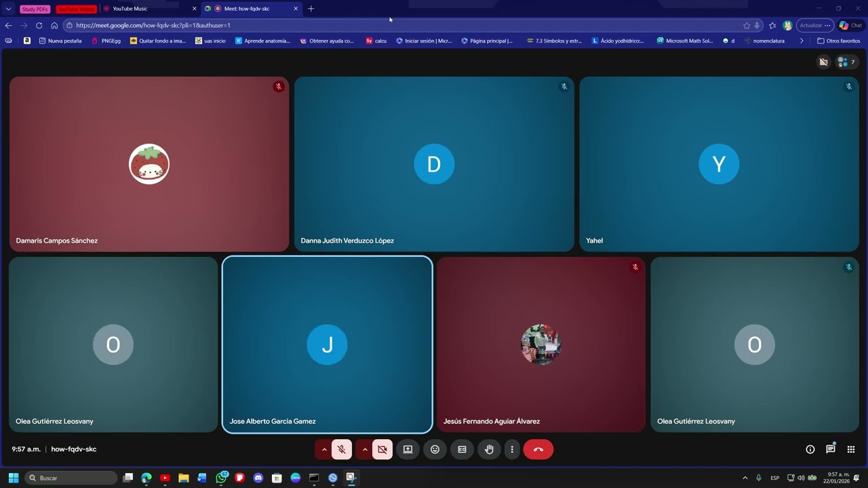Screen dimensions: 868x488
Task: Click the Present now screen share button
Action: point(408,449)
